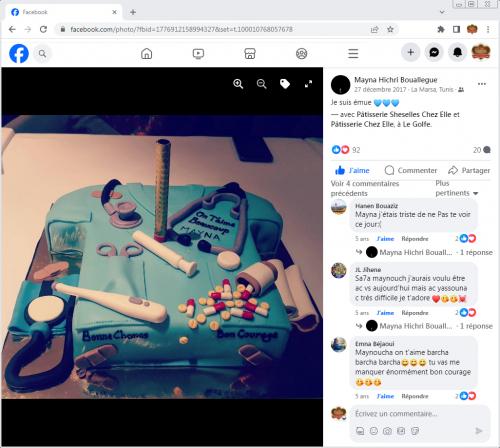Like JL Jihene's comment
The height and width of the screenshot is (448, 500).
pyautogui.click(x=385, y=313)
